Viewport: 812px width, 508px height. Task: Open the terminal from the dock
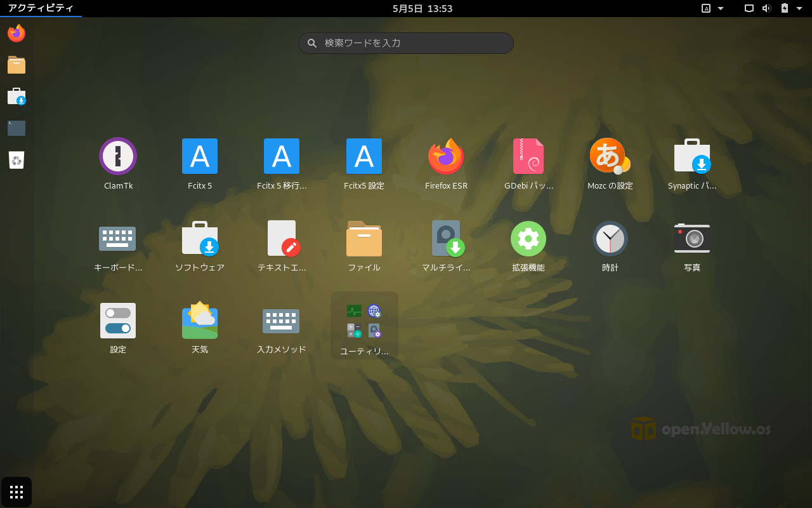tap(16, 128)
